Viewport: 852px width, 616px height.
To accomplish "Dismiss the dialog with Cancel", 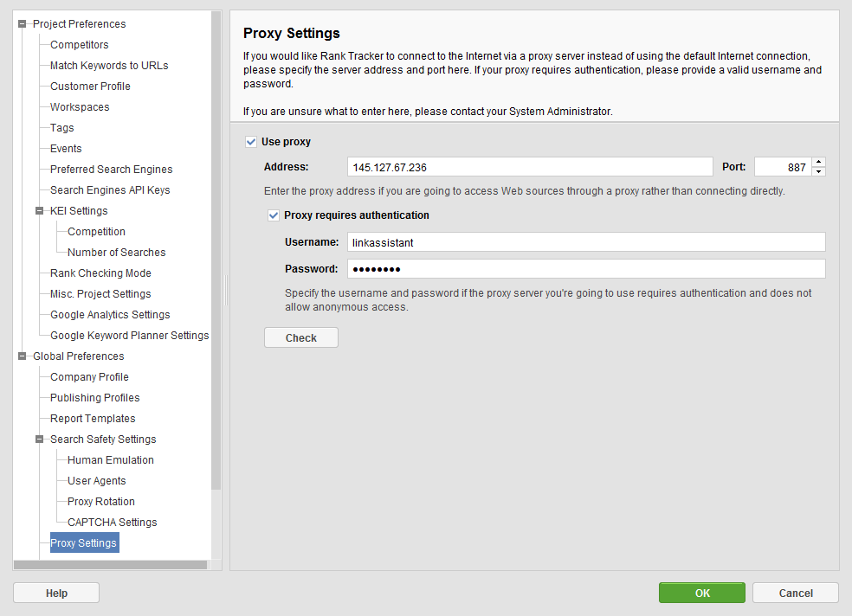I will (796, 593).
